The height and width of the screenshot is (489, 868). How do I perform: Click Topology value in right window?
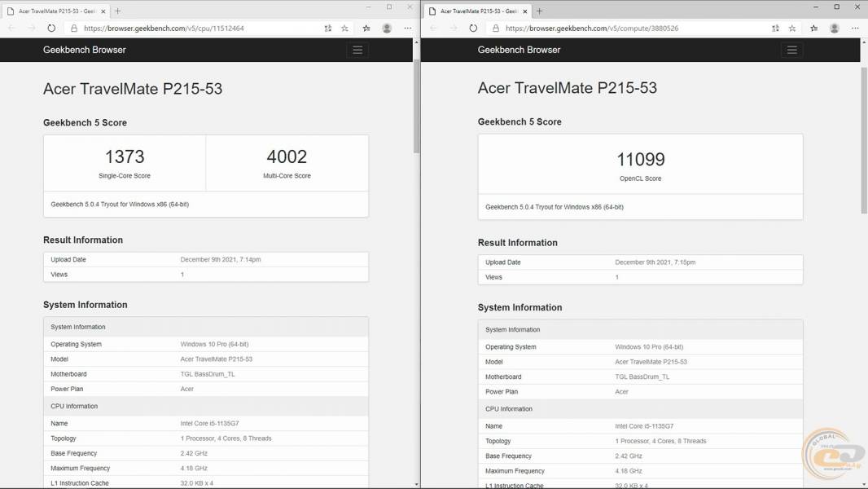(660, 441)
